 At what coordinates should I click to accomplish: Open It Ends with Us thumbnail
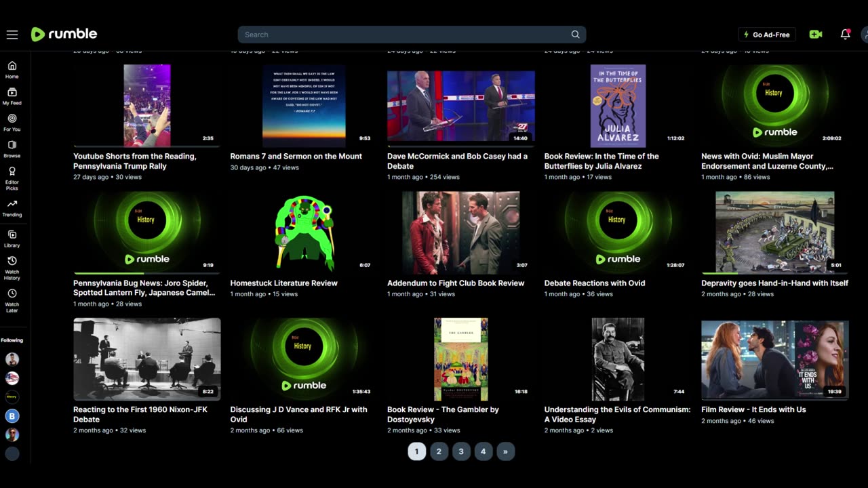(775, 359)
